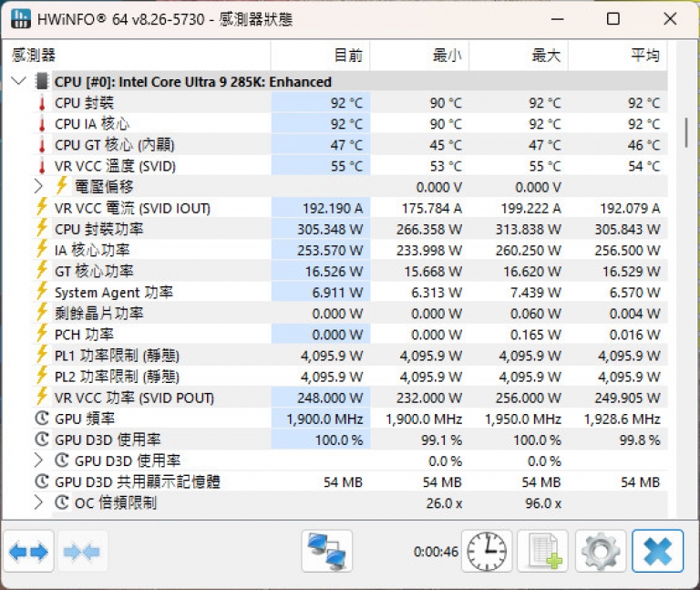Viewport: 700px width, 590px height.
Task: Click the shrink columns light-blue arrows button
Action: coord(82,552)
